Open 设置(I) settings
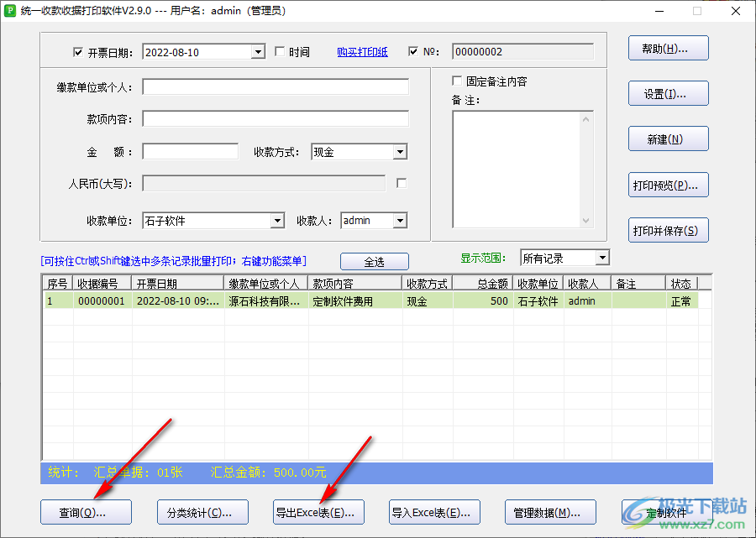Image resolution: width=756 pixels, height=538 pixels. [x=668, y=93]
